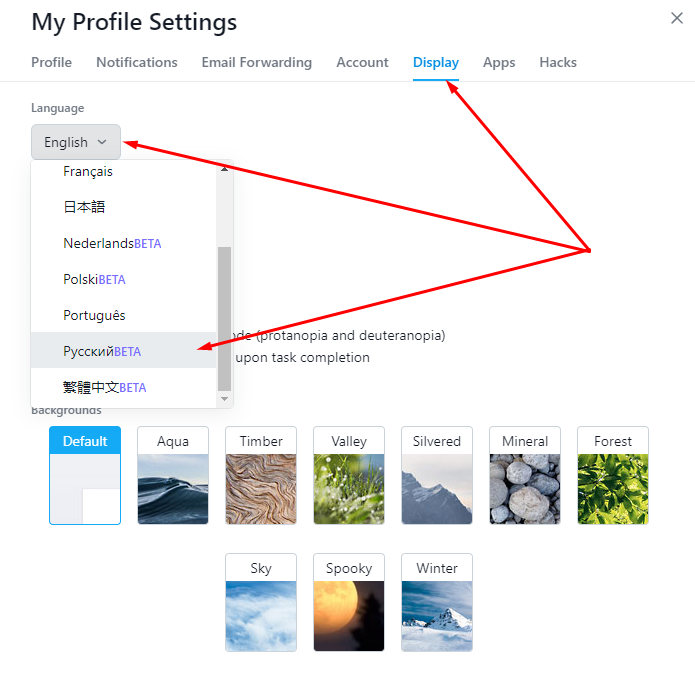
Task: Close the My Profile Settings dialog
Action: tap(676, 18)
